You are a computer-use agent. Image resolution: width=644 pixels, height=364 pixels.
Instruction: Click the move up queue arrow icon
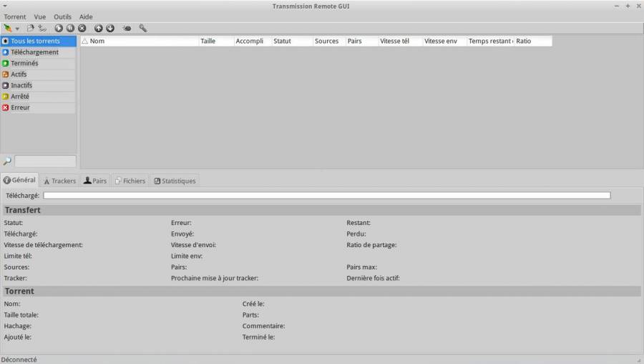point(99,28)
